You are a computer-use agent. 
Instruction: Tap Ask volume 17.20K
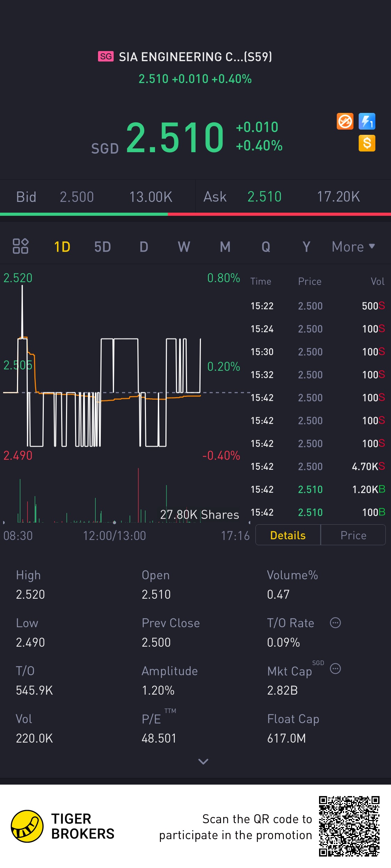pos(339,197)
